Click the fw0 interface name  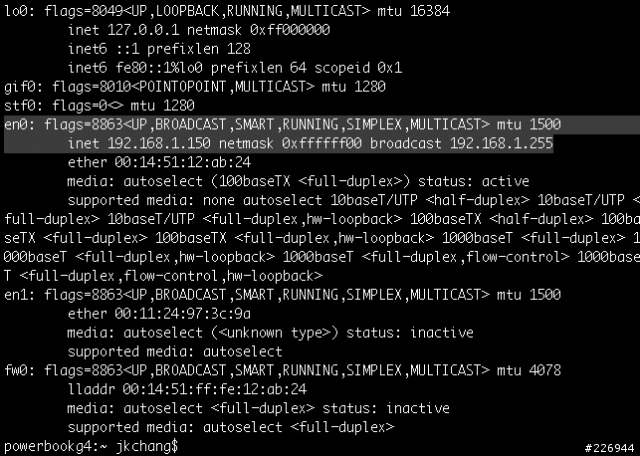click(x=15, y=373)
